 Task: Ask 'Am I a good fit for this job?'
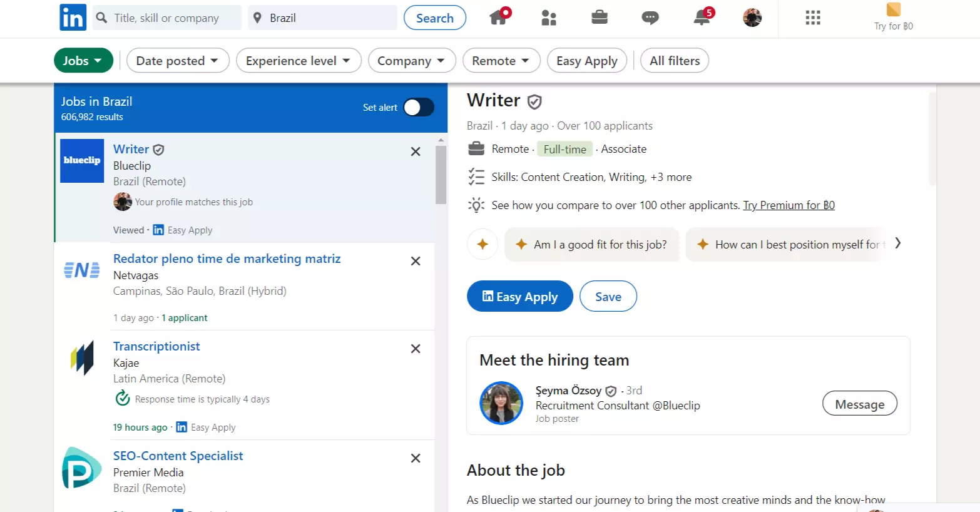pos(591,244)
